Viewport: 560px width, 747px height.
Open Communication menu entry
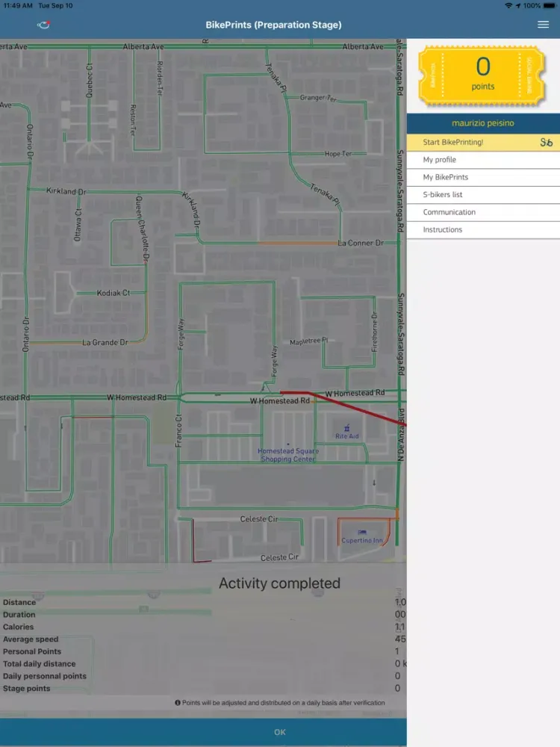(483, 212)
